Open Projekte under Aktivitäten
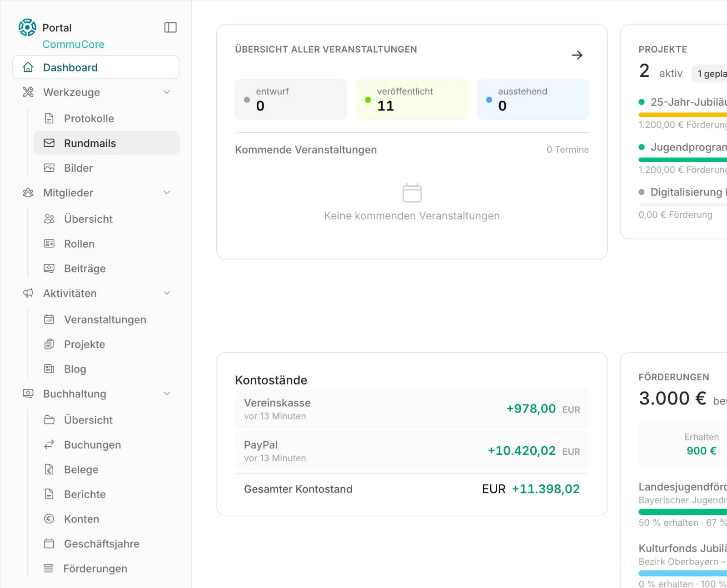Image resolution: width=727 pixels, height=588 pixels. pyautogui.click(x=106, y=344)
